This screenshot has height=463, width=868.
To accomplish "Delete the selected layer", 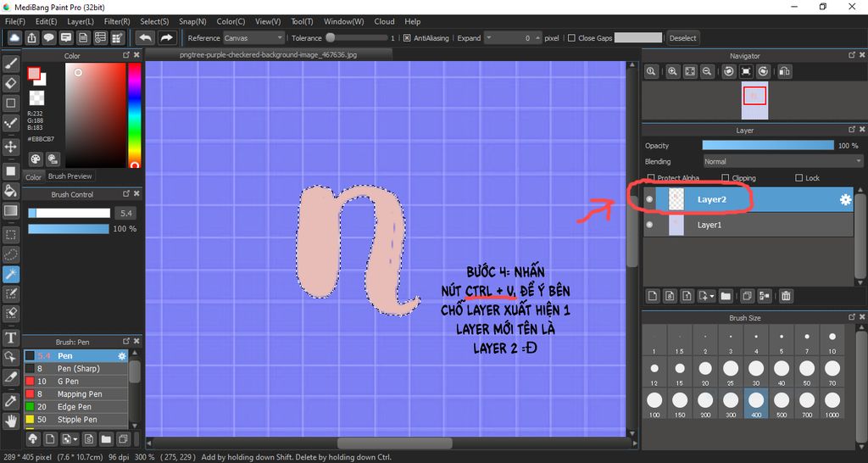I will [x=786, y=296].
